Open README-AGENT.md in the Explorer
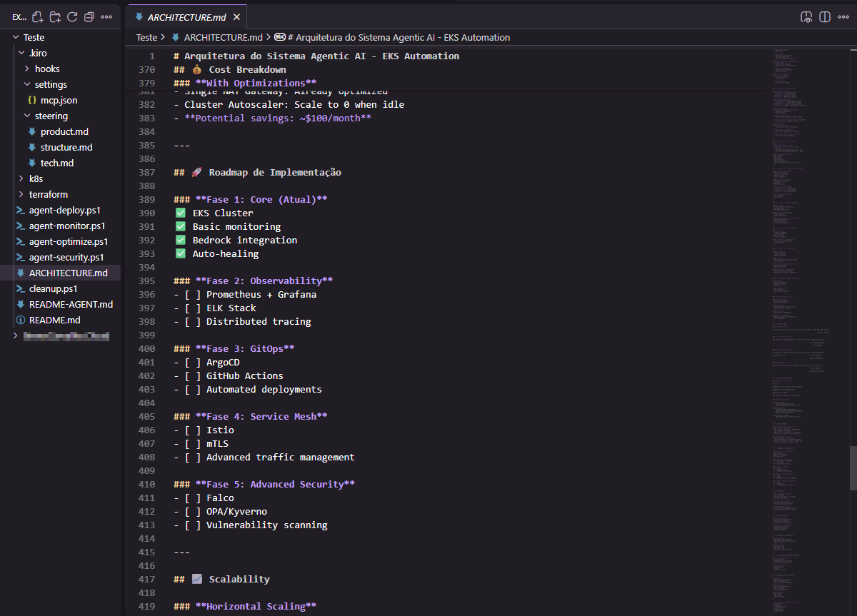The height and width of the screenshot is (616, 857). (70, 304)
